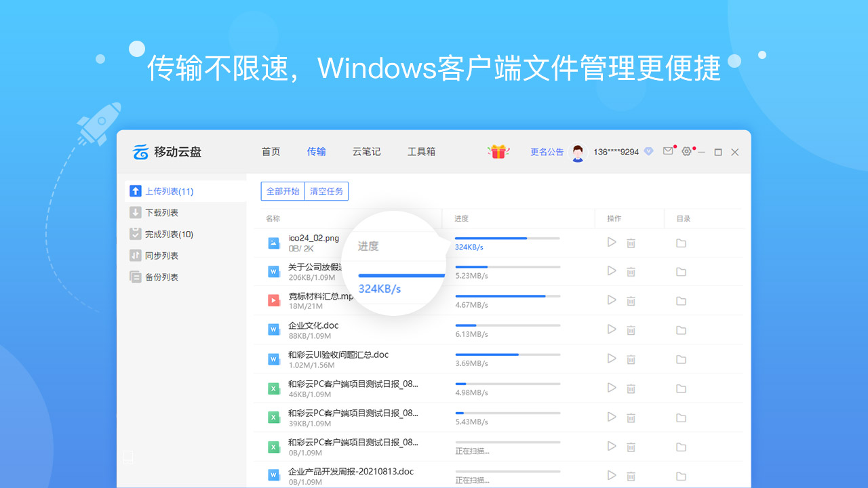868x488 pixels.
Task: Click the account number 136****9294
Action: click(x=616, y=152)
